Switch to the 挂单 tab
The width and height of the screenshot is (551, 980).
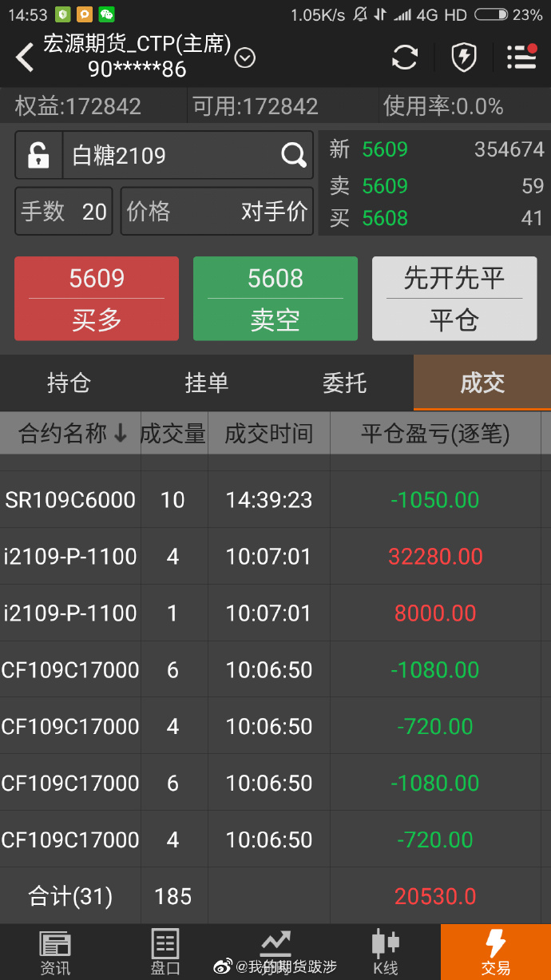click(x=207, y=383)
